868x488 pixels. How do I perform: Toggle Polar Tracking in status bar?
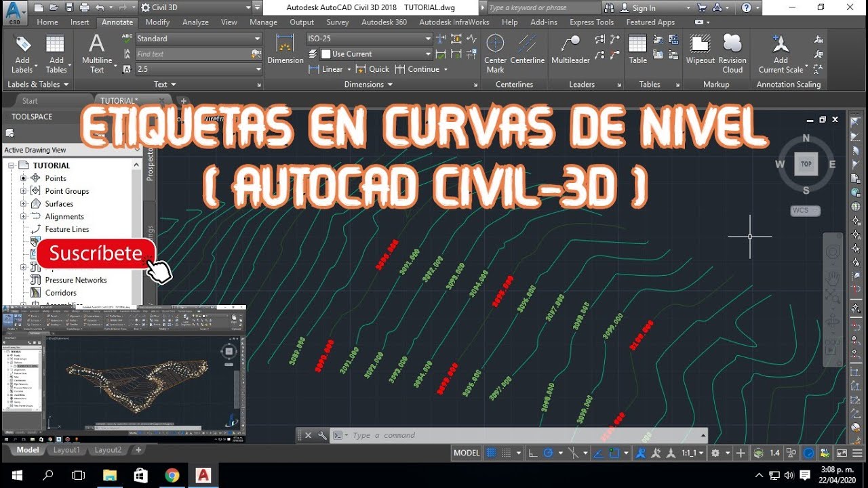(549, 453)
